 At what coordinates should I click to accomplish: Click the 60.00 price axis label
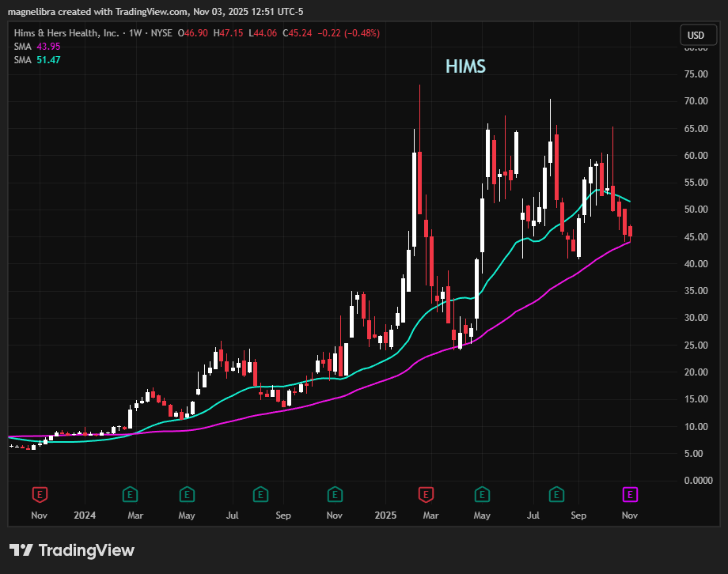coord(696,156)
